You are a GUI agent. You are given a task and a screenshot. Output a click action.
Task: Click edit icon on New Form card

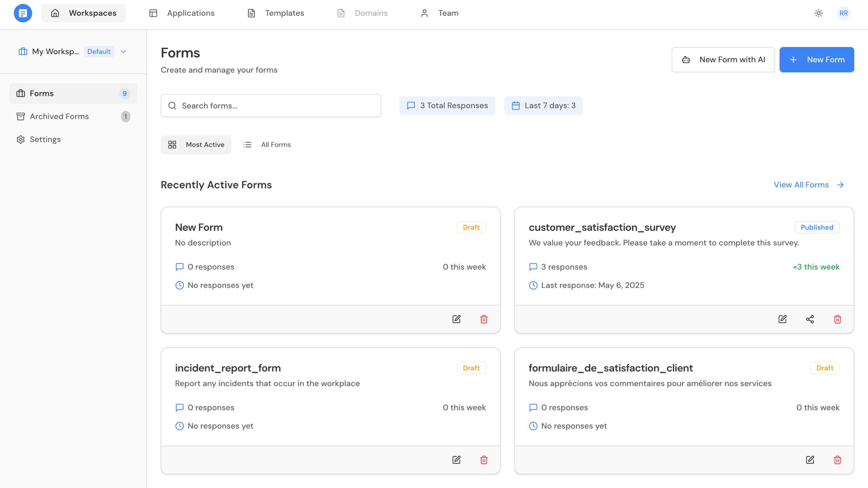pyautogui.click(x=456, y=319)
